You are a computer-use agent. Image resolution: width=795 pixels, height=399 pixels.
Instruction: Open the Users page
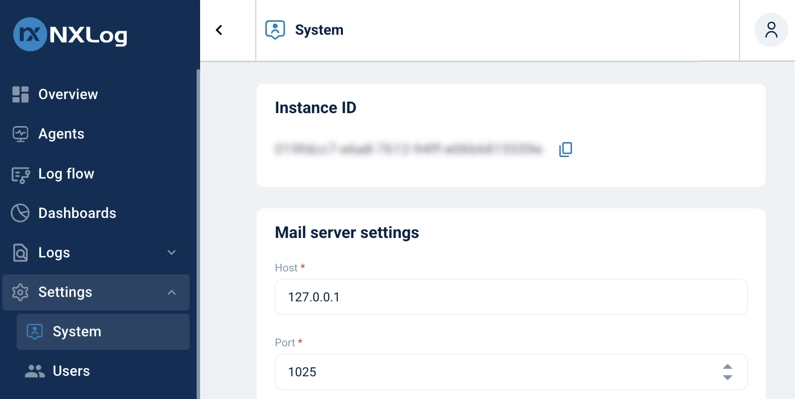tap(71, 371)
